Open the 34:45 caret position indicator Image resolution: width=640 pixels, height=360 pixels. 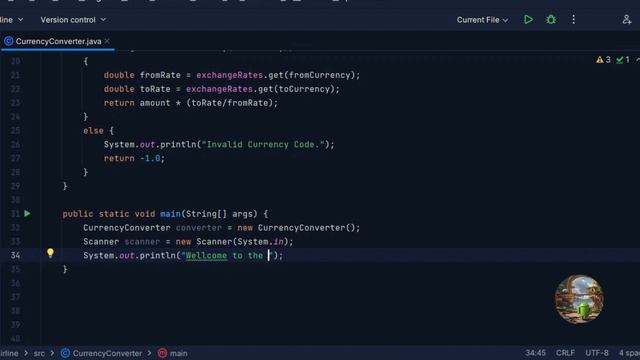click(x=535, y=353)
